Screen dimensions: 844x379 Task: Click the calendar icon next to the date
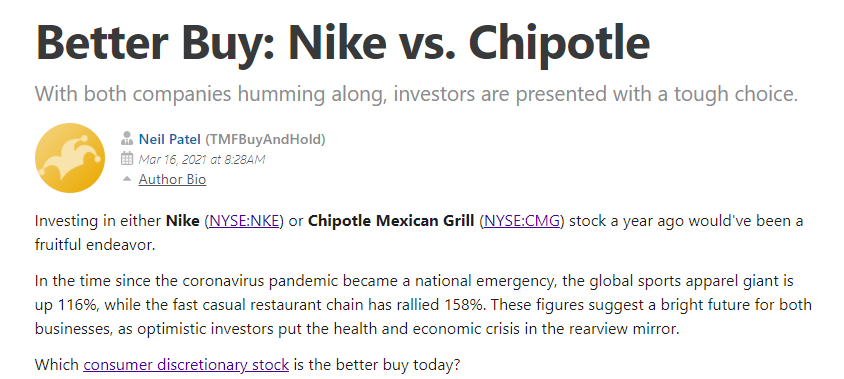click(127, 159)
